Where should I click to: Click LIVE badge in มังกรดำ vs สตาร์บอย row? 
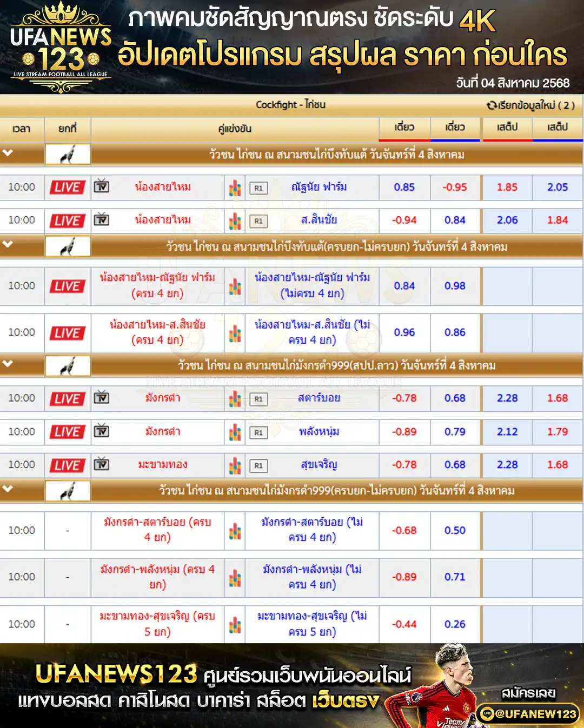pos(67,399)
